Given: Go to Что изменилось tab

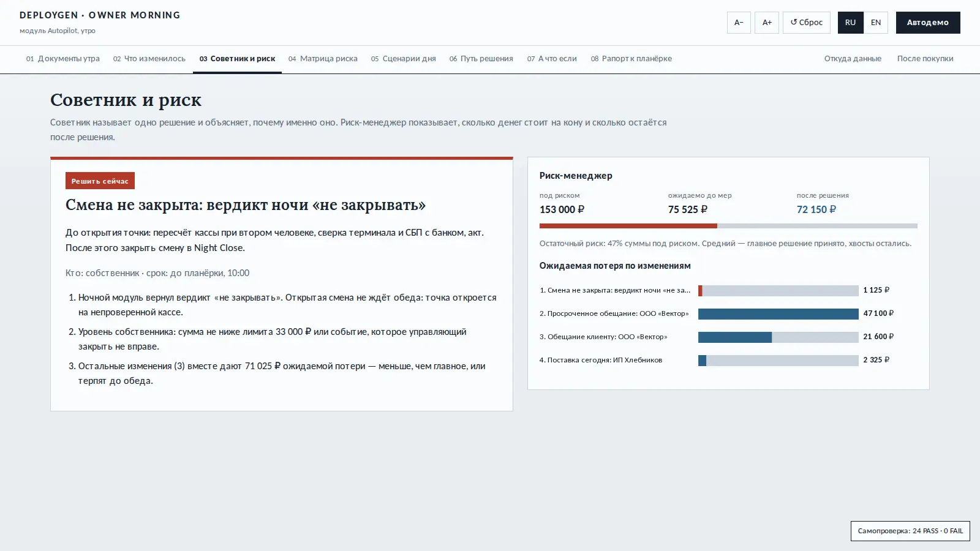Looking at the screenshot, I should point(149,59).
